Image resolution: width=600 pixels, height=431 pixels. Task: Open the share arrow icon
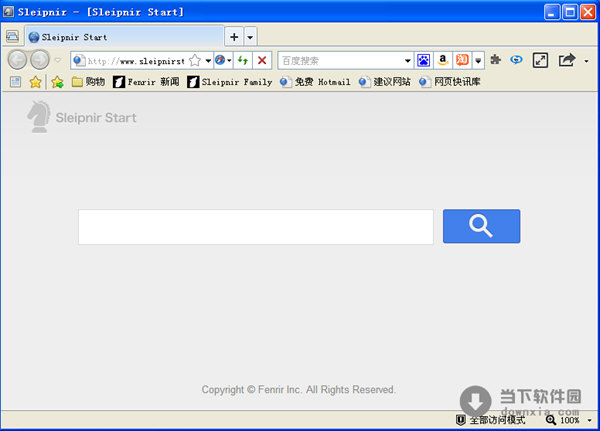[x=567, y=60]
